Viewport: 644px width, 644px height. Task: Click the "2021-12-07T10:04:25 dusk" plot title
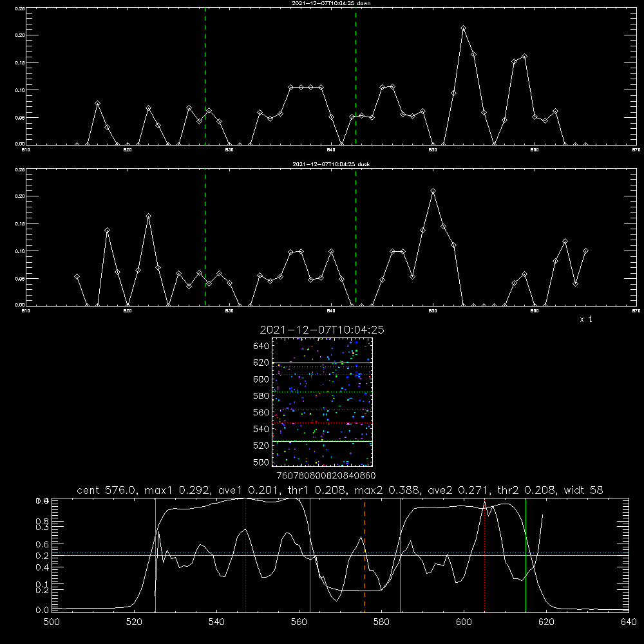(x=331, y=164)
